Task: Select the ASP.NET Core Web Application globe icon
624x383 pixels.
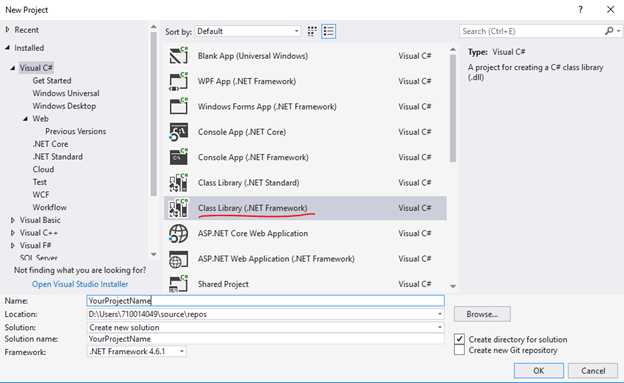Action: [179, 233]
